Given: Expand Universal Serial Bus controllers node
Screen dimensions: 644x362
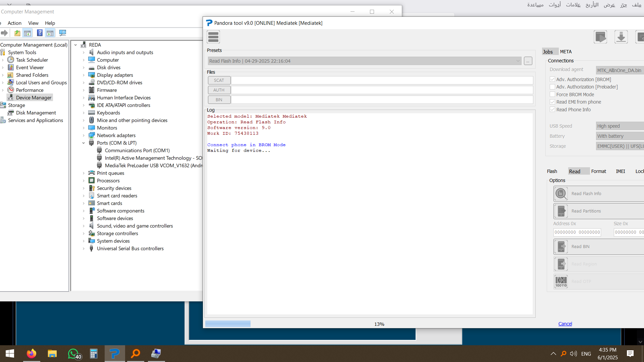Looking at the screenshot, I should tap(84, 248).
